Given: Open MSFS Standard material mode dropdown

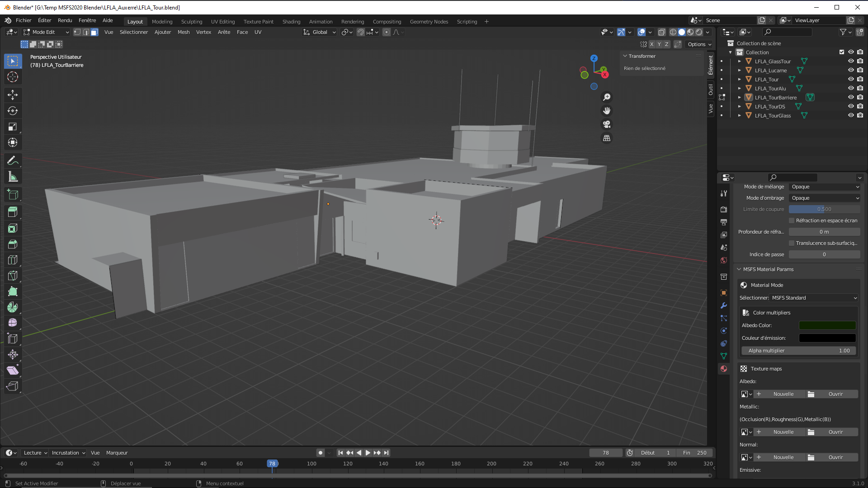Looking at the screenshot, I should (x=814, y=298).
